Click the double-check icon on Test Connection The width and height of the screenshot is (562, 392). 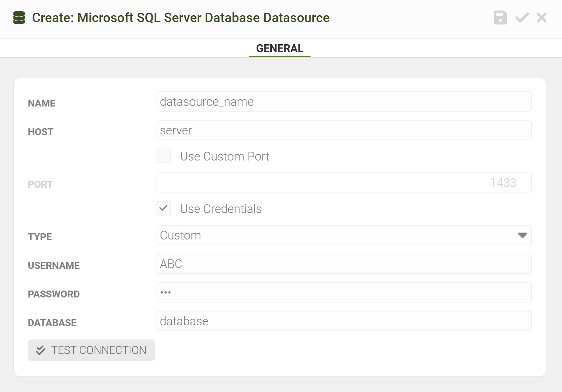pyautogui.click(x=41, y=350)
